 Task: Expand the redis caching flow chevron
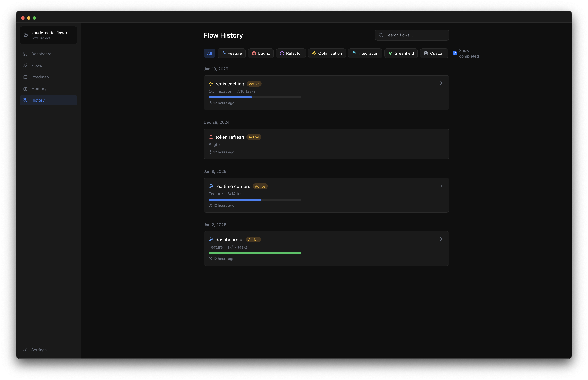(441, 83)
